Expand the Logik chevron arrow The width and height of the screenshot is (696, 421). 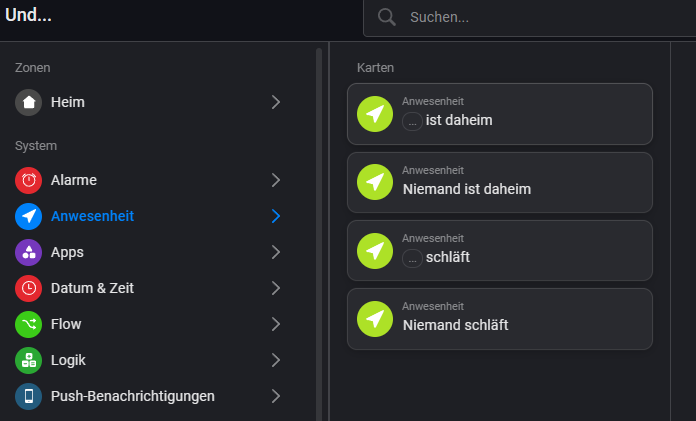click(276, 360)
